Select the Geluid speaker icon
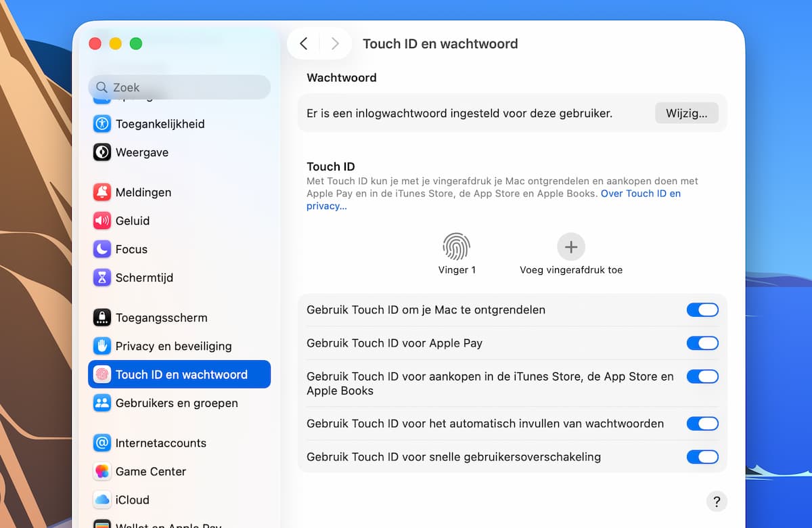The width and height of the screenshot is (812, 528). pos(102,221)
